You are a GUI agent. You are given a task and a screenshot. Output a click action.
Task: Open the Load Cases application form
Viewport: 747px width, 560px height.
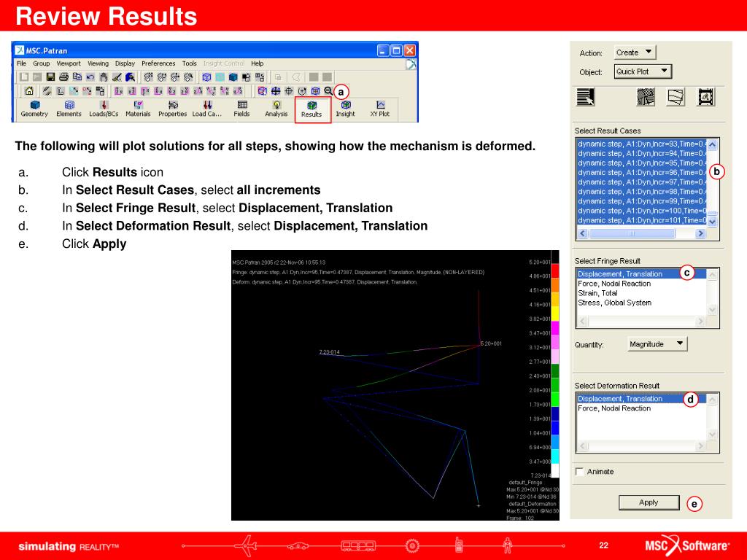pyautogui.click(x=206, y=109)
